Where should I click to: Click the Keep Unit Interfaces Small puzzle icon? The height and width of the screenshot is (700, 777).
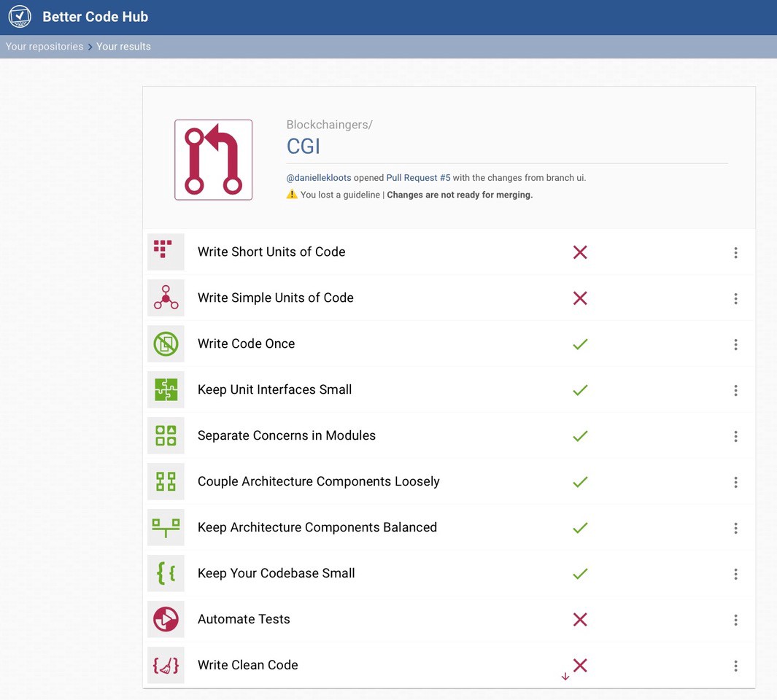click(x=166, y=389)
